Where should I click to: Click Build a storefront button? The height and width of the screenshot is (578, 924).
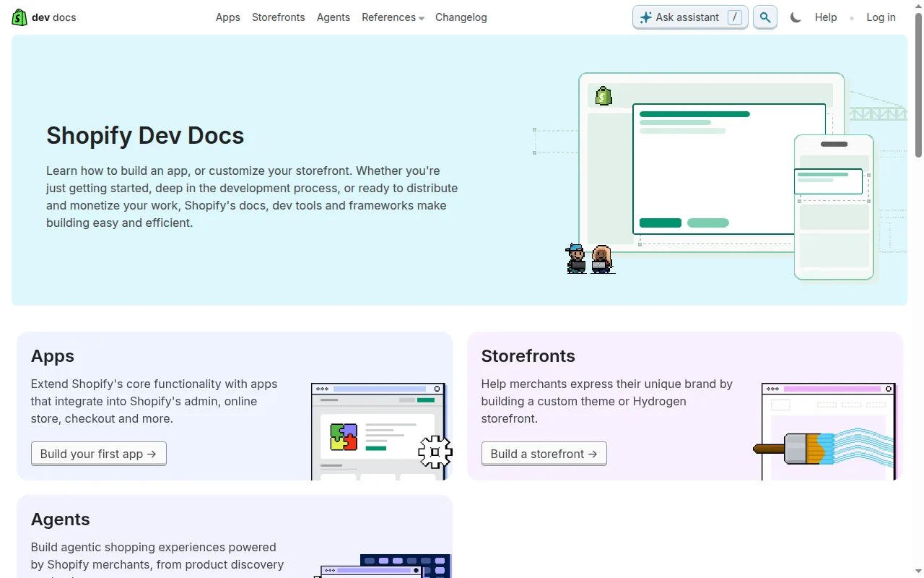coord(544,454)
